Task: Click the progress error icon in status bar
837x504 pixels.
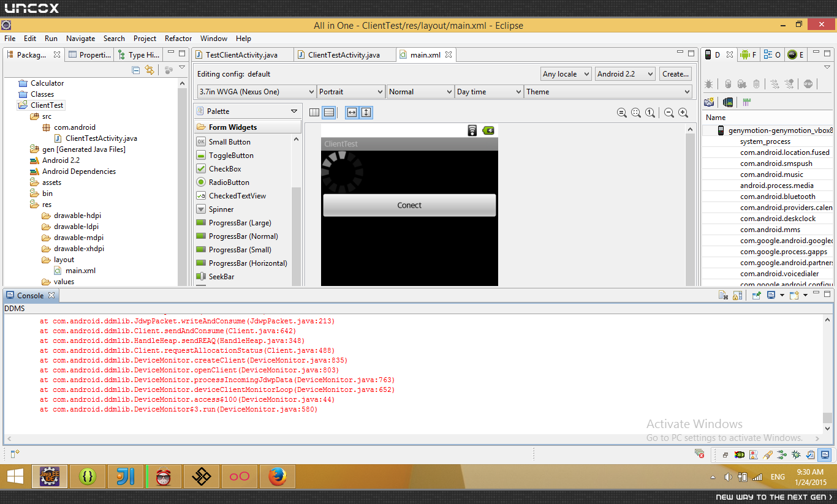Action: [x=699, y=454]
